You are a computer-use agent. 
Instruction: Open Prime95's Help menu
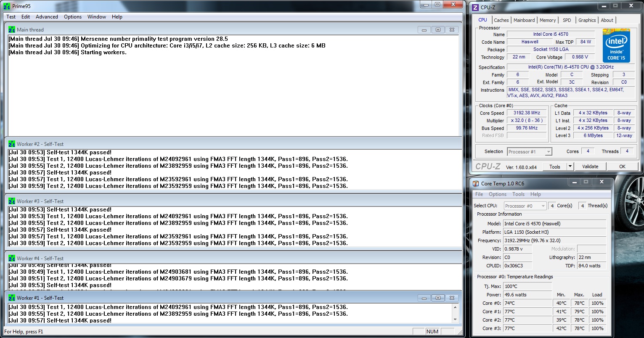pyautogui.click(x=117, y=17)
